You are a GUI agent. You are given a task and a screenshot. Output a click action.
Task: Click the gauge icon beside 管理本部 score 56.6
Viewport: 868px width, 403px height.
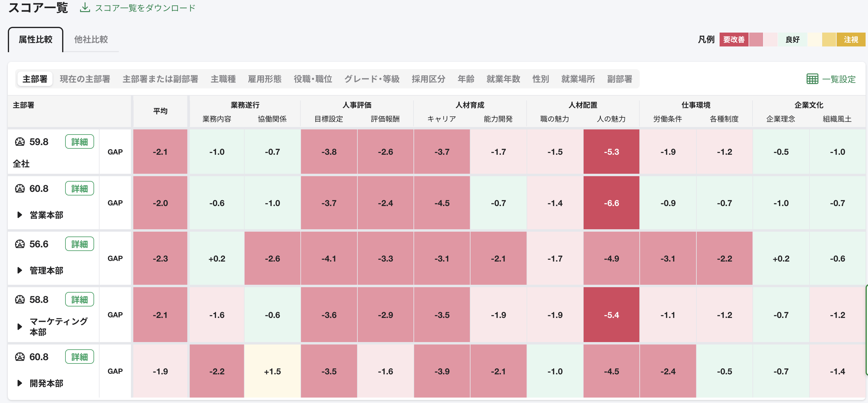tap(20, 244)
